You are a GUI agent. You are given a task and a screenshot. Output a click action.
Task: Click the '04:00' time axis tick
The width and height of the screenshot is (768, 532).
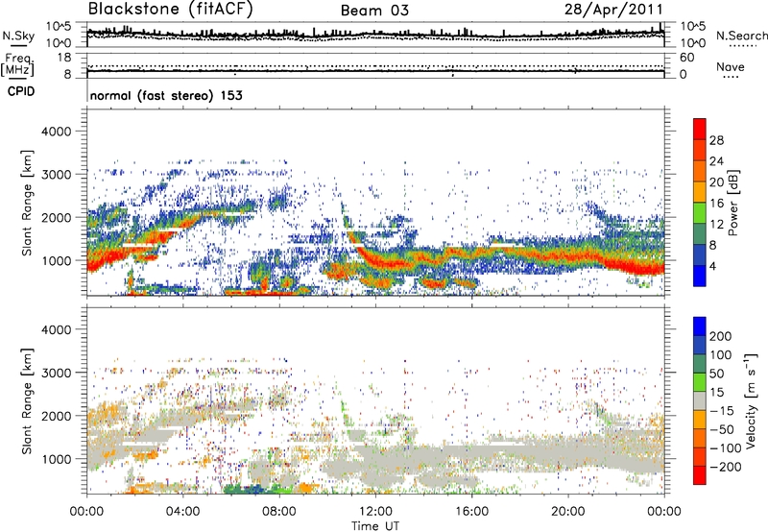183,512
